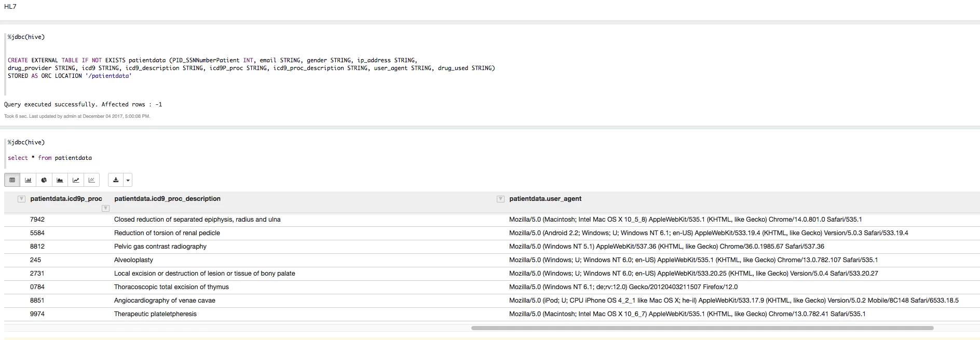Click the 'Alveoloplasty' description cell
This screenshot has height=340, width=980.
tap(133, 260)
